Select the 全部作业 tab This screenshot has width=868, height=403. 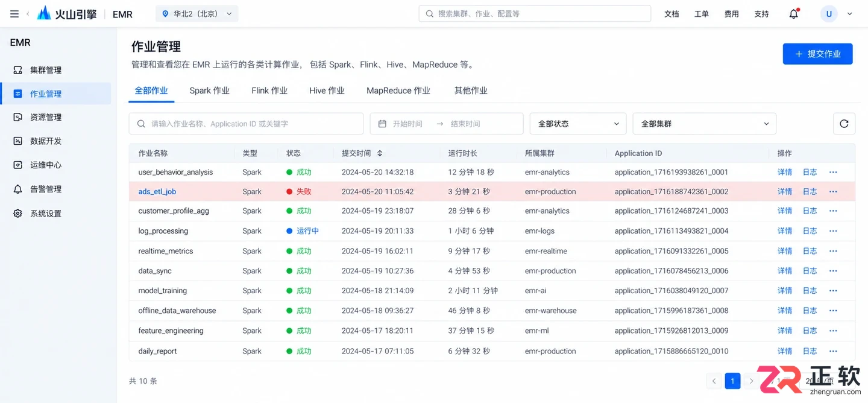pos(151,90)
